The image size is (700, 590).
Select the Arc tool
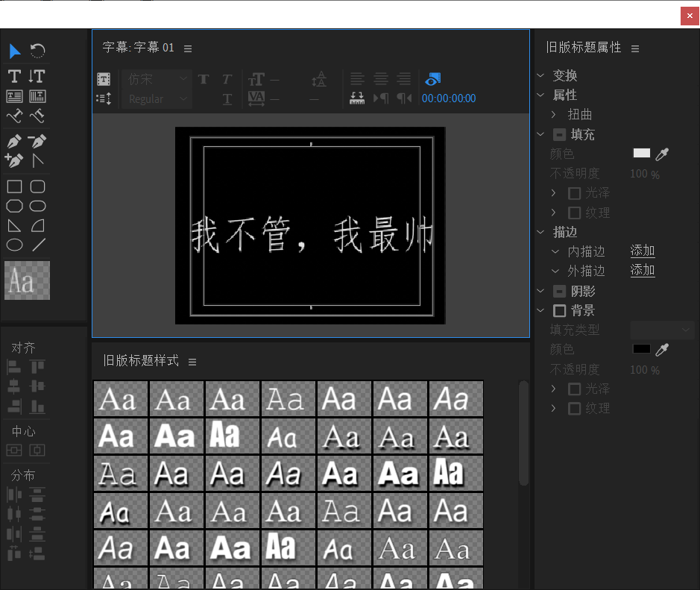pos(37,225)
